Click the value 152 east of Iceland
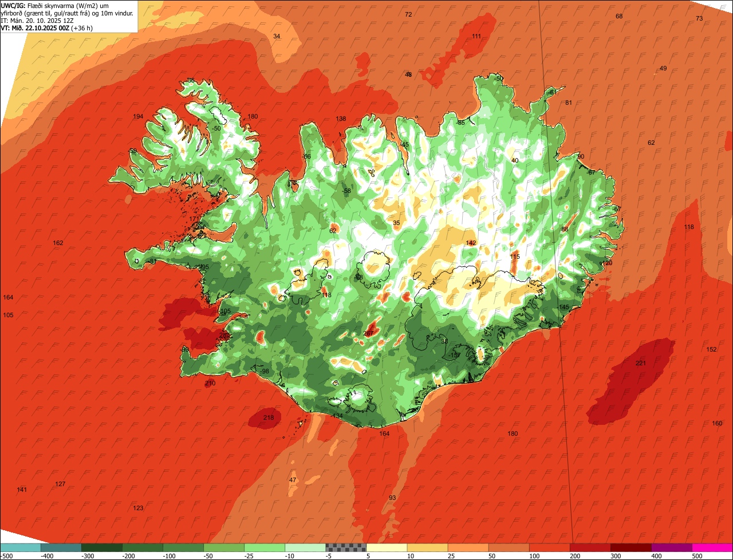 [x=711, y=349]
